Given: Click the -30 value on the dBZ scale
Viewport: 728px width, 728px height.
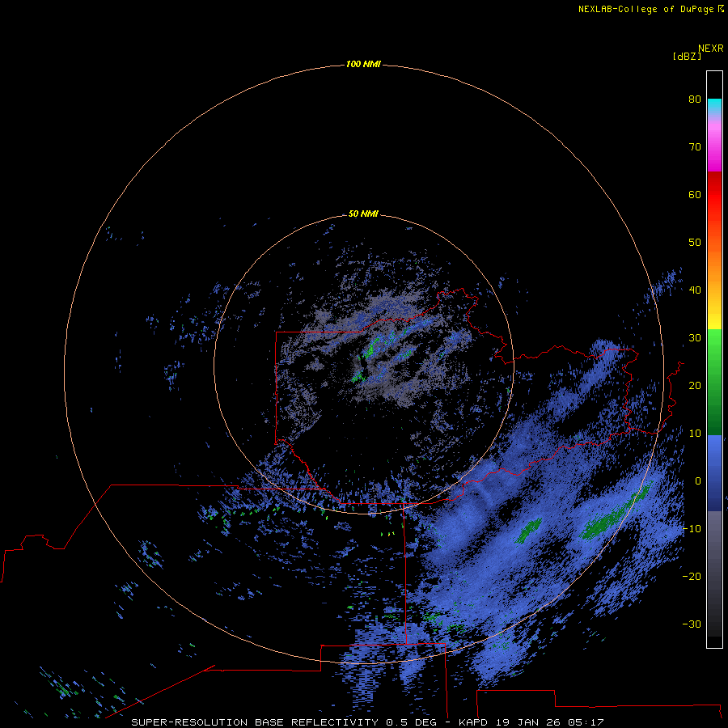Looking at the screenshot, I should coord(692,624).
